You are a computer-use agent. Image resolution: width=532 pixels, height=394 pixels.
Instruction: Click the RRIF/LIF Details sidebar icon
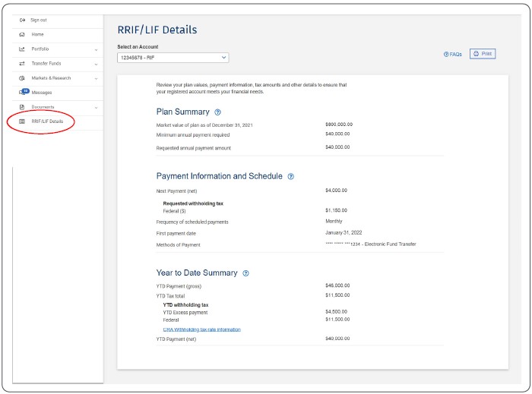(x=22, y=121)
